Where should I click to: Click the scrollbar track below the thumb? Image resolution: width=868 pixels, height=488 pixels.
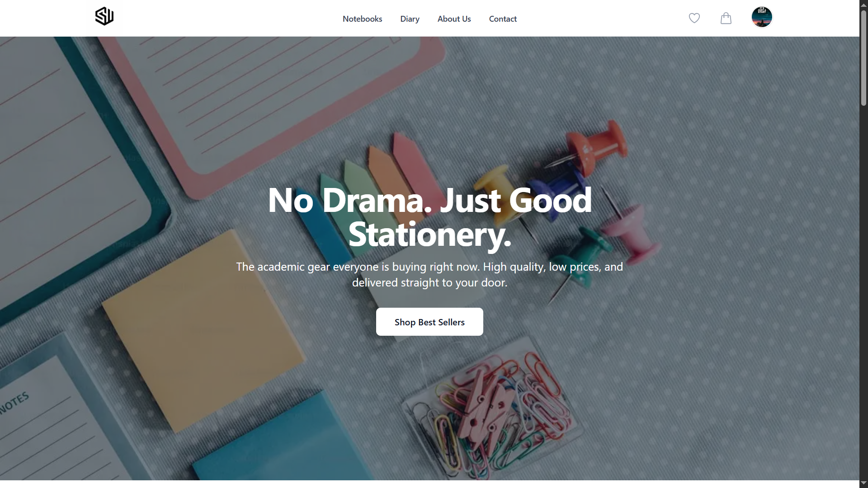pyautogui.click(x=863, y=294)
